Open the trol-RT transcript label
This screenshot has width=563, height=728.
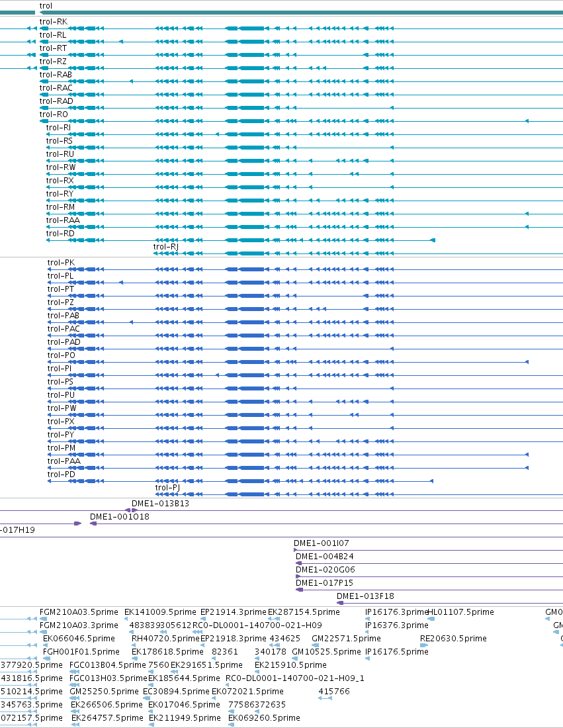53,48
